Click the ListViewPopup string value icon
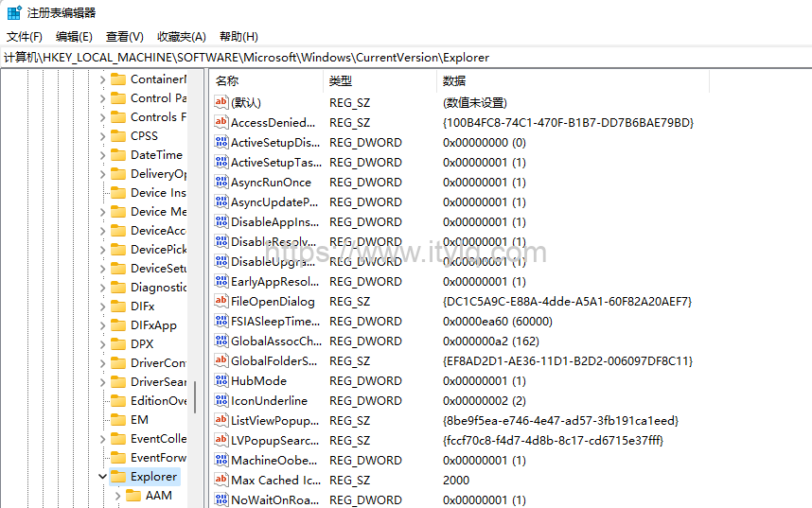 [x=221, y=420]
